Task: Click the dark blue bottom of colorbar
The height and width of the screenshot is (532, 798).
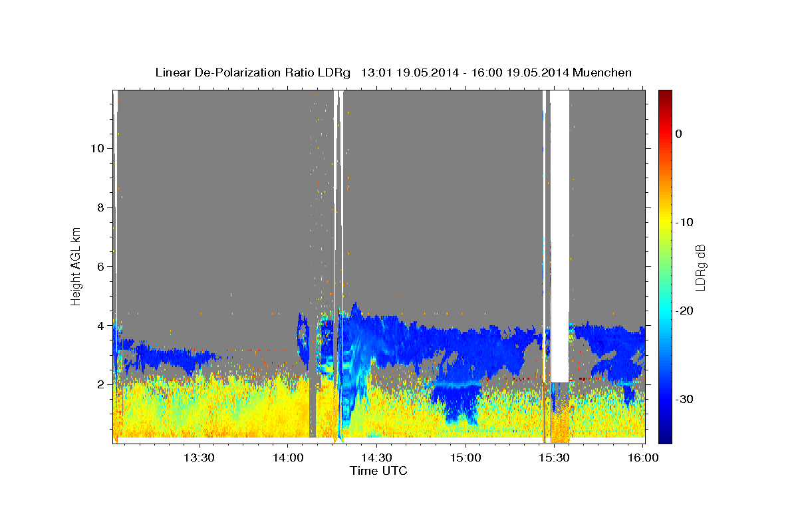Action: point(664,438)
